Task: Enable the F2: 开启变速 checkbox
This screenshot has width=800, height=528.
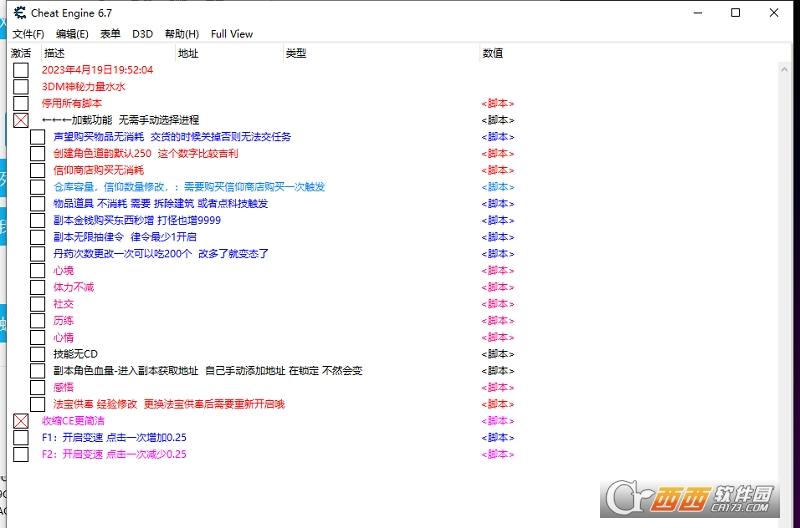Action: point(21,455)
